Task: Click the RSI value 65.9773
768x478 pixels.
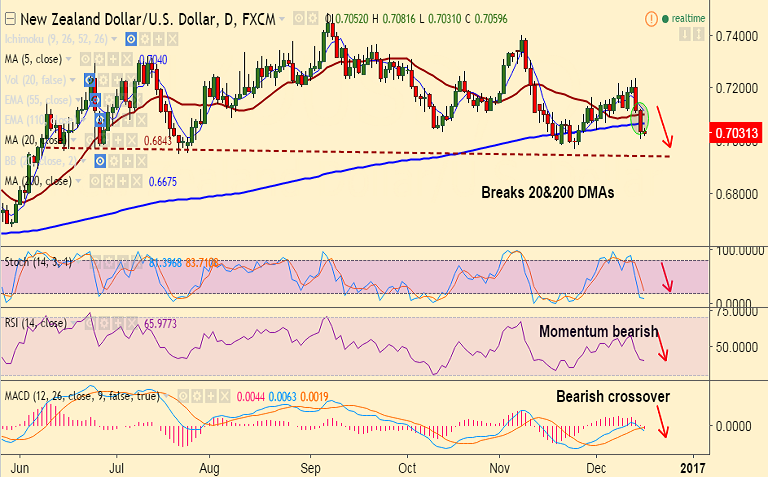Action: (161, 324)
